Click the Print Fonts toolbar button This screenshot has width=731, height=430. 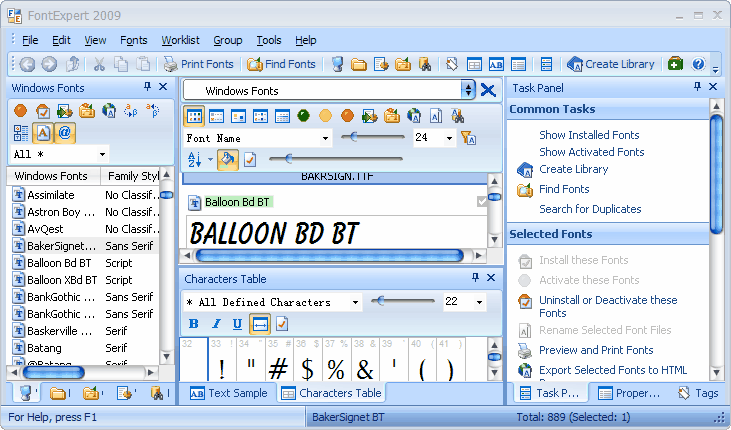point(198,64)
